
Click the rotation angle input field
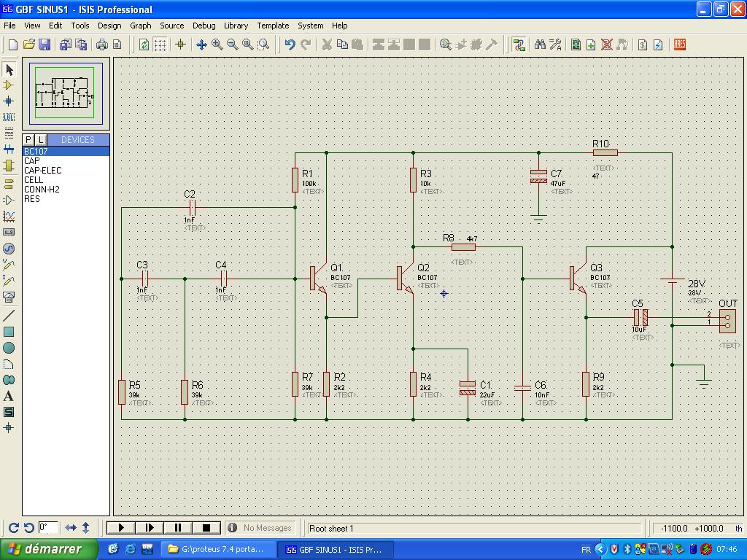pos(48,528)
